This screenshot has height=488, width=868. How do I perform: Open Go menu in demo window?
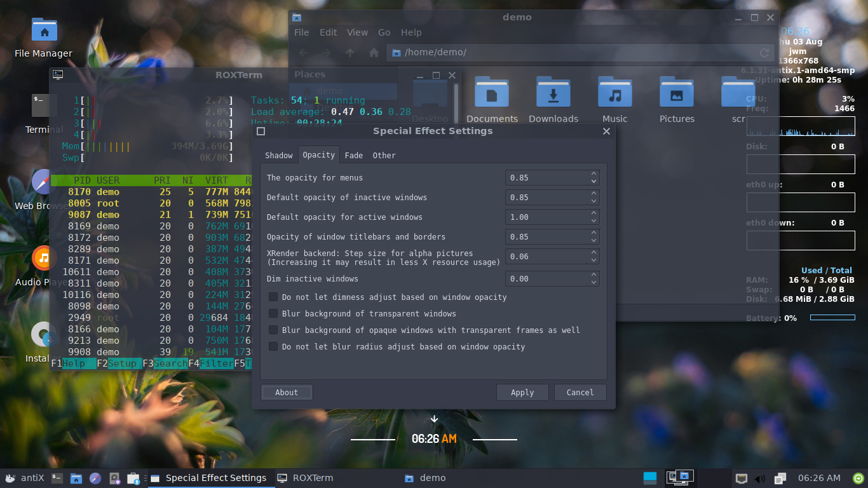coord(384,32)
